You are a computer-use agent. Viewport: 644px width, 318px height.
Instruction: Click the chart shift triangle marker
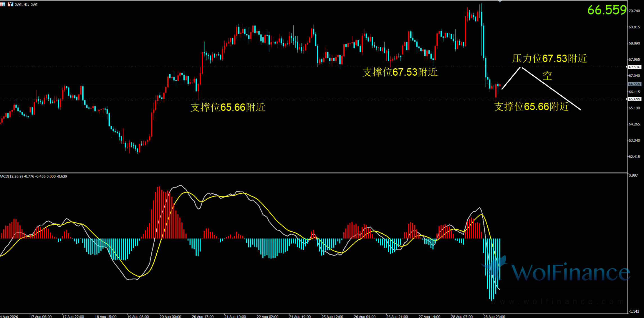(500, 1)
